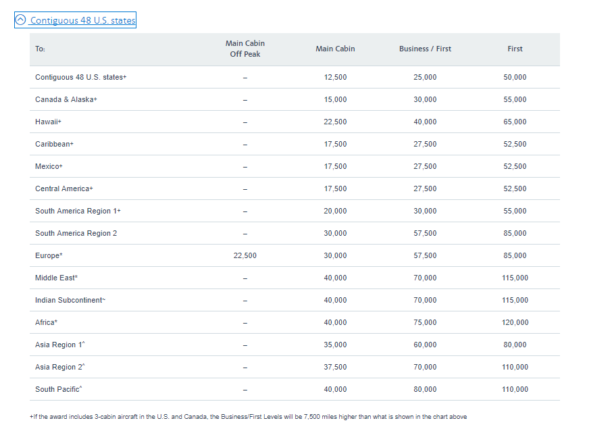Select the South Pacific row label

point(58,389)
